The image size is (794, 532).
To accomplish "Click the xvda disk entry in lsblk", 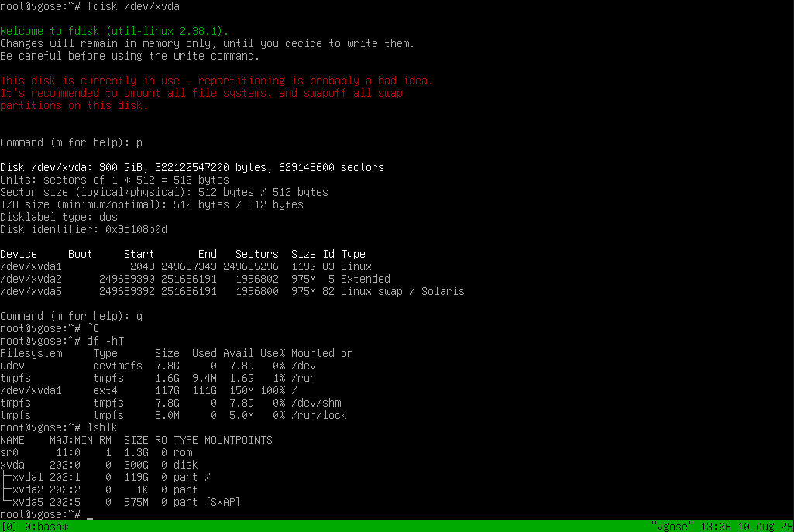I will (x=12, y=465).
